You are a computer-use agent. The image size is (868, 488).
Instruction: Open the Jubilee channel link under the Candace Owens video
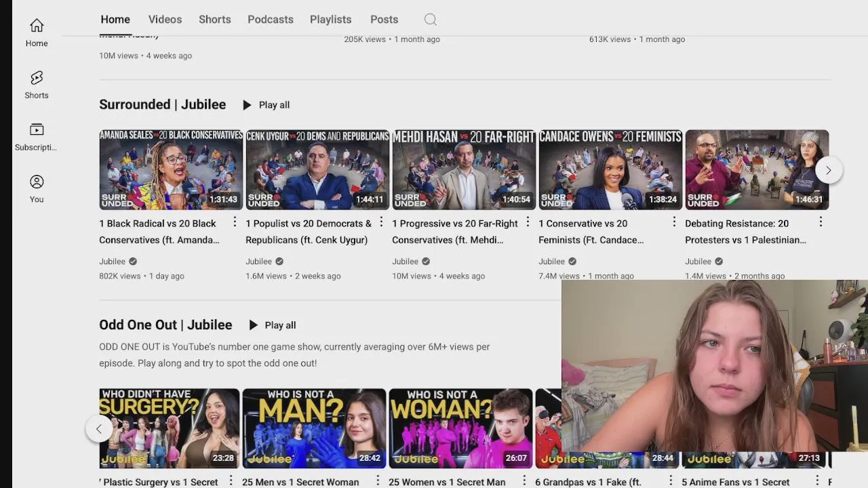(551, 262)
